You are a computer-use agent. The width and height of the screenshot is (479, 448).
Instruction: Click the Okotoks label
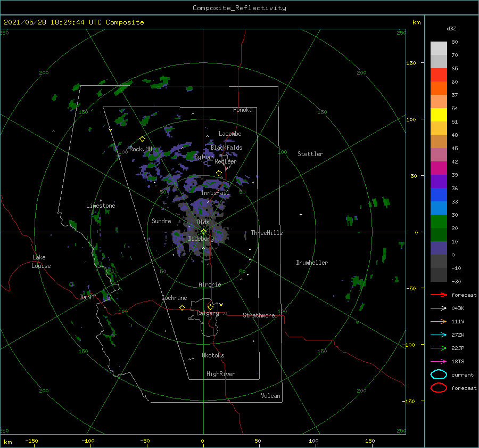click(213, 355)
